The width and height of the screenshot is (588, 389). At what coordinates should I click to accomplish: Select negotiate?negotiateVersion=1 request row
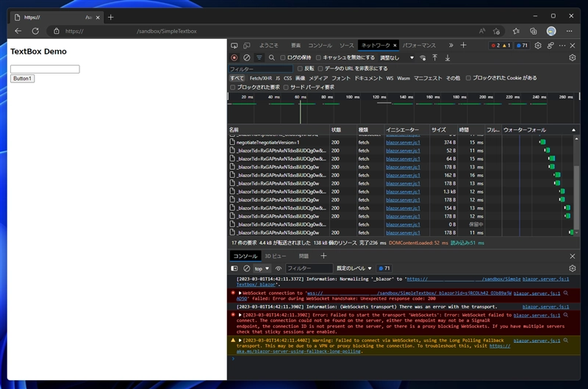coord(401,142)
